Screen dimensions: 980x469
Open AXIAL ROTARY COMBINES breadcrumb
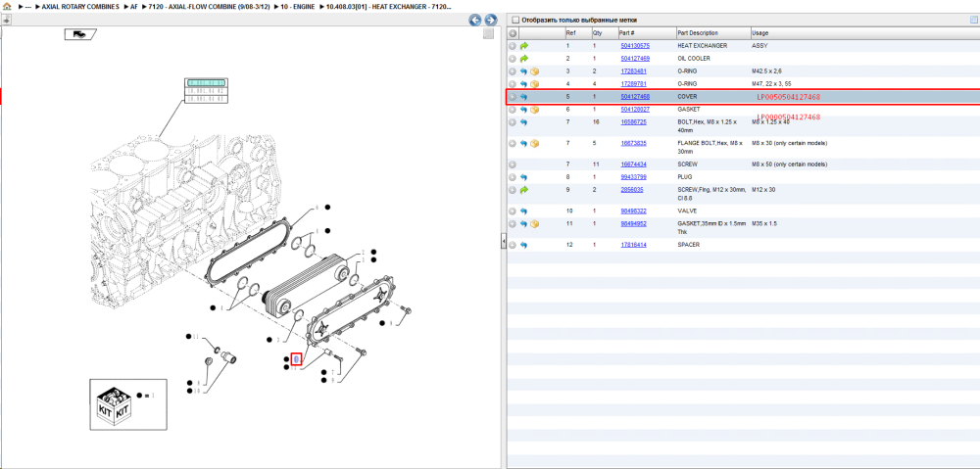(x=80, y=6)
